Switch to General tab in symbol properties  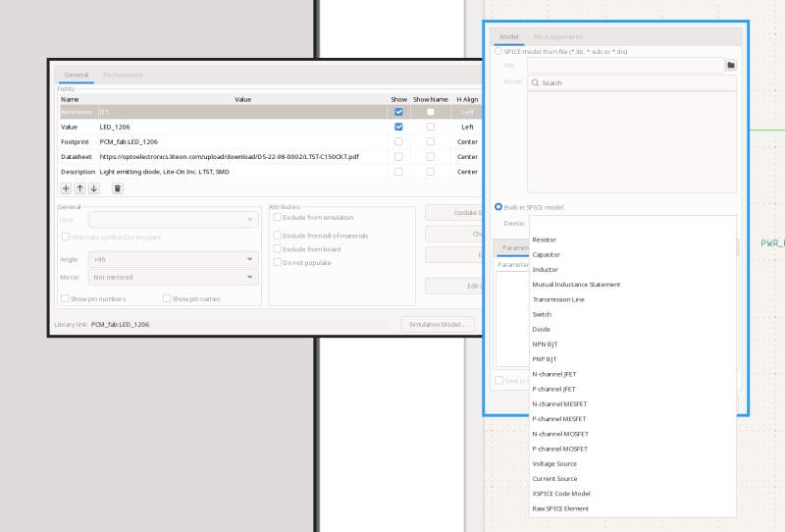coord(77,76)
